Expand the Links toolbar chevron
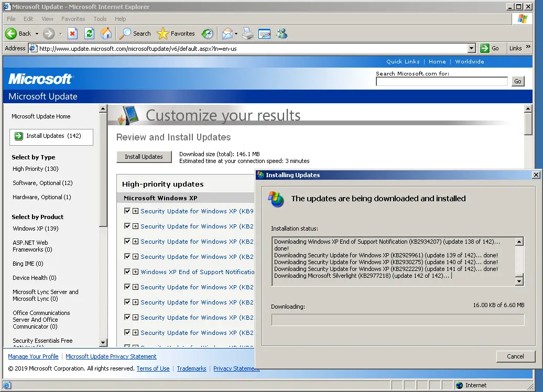The image size is (543, 392). 528,47
